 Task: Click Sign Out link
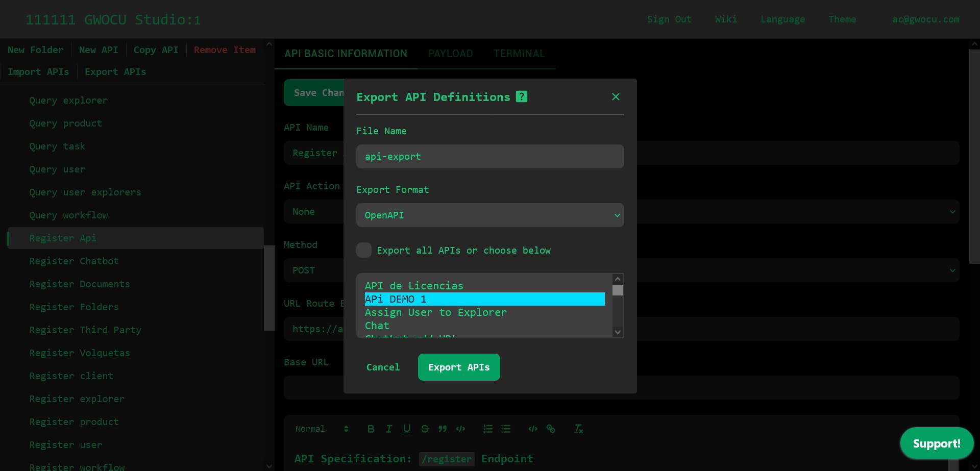click(669, 19)
